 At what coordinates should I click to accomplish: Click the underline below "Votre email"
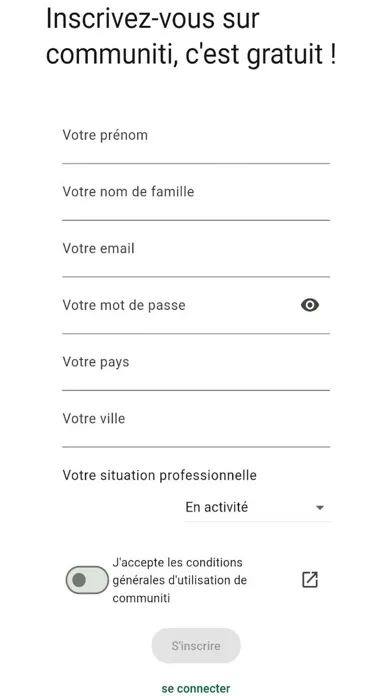[196, 277]
